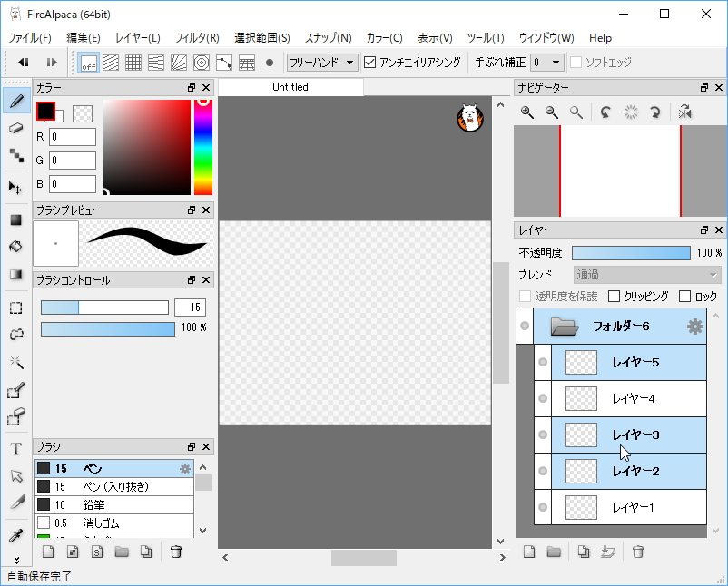
Task: Toggle アンチエイリアシング checkbox
Action: tap(369, 63)
